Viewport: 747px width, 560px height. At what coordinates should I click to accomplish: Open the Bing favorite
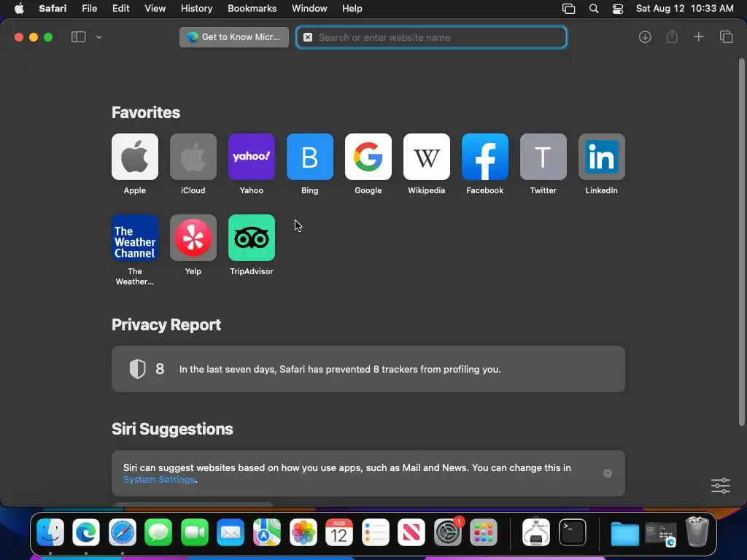(309, 157)
